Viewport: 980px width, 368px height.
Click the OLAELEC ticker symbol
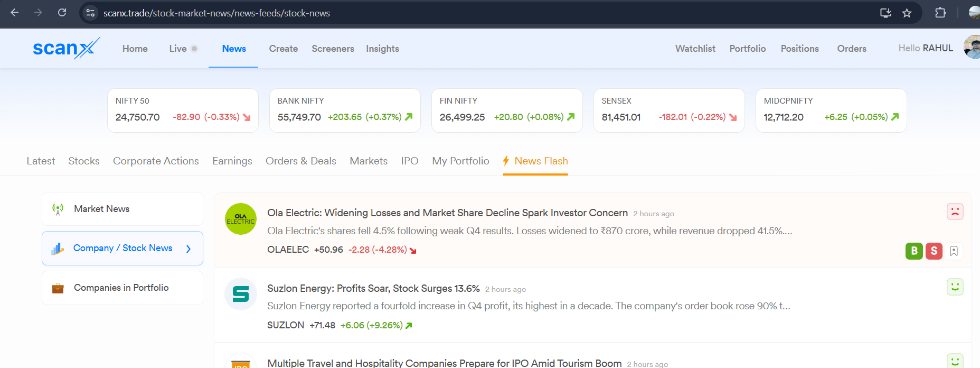[x=288, y=250]
